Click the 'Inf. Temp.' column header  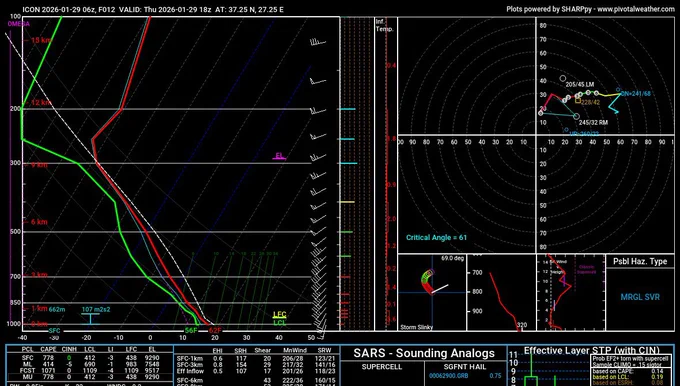pyautogui.click(x=384, y=26)
